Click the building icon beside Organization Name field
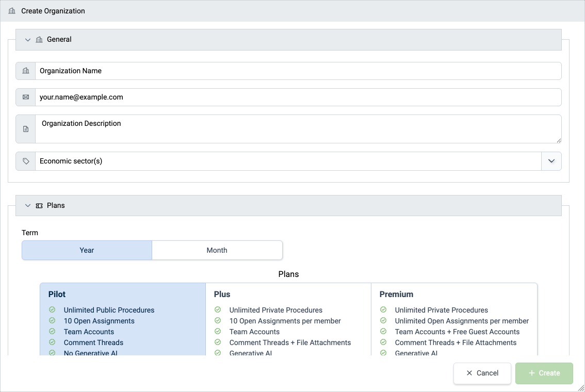 [x=26, y=71]
